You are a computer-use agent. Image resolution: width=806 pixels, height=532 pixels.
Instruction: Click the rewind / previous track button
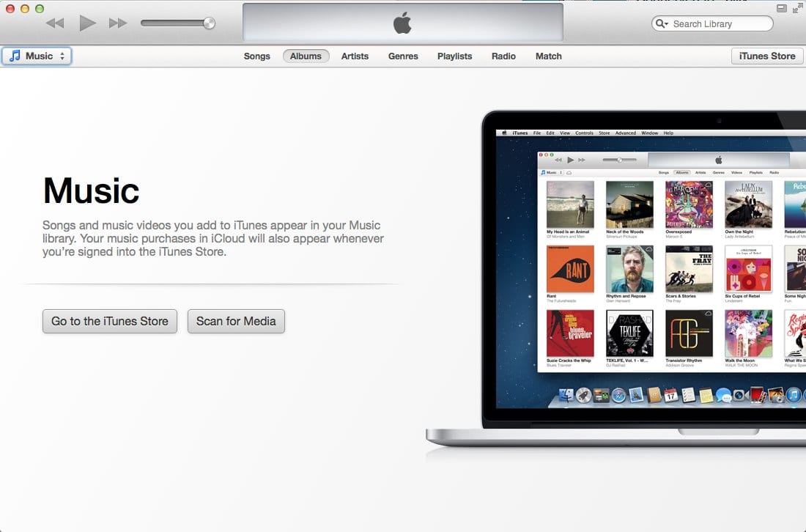pos(55,23)
